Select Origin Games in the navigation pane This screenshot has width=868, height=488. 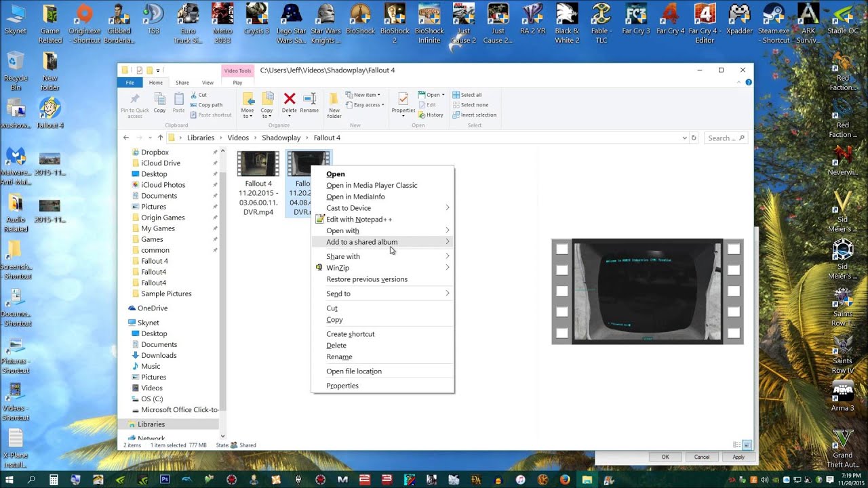click(x=163, y=218)
